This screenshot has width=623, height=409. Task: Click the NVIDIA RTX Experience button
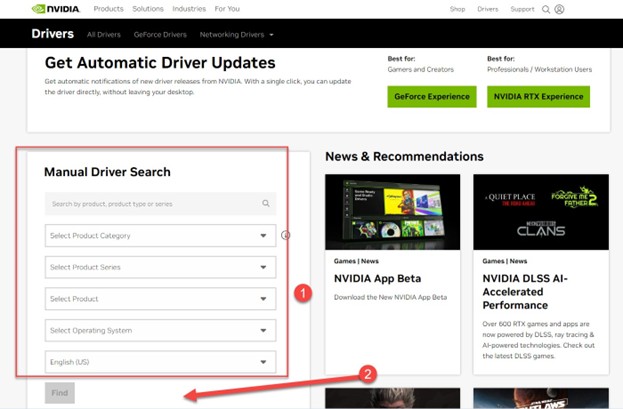point(538,97)
